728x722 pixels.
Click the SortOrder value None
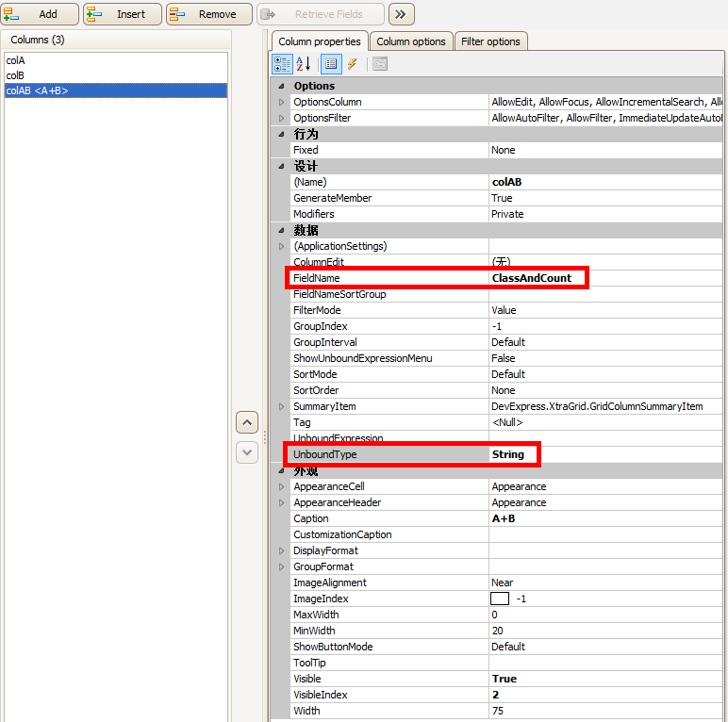click(504, 390)
